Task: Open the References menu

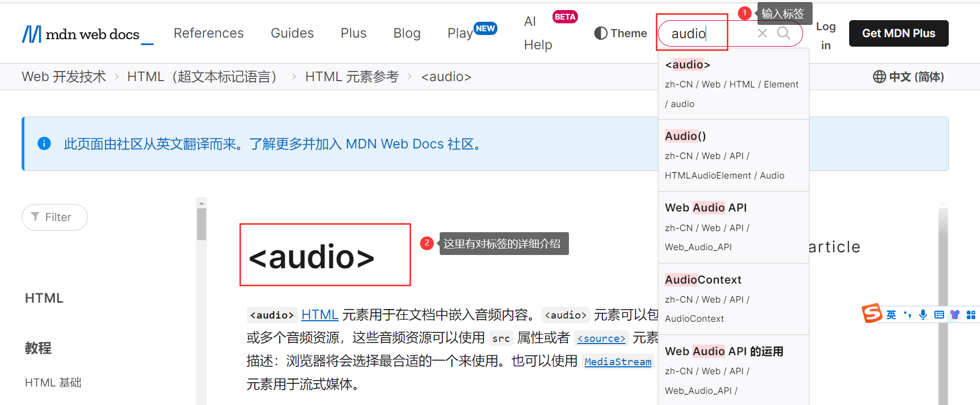Action: [x=209, y=33]
